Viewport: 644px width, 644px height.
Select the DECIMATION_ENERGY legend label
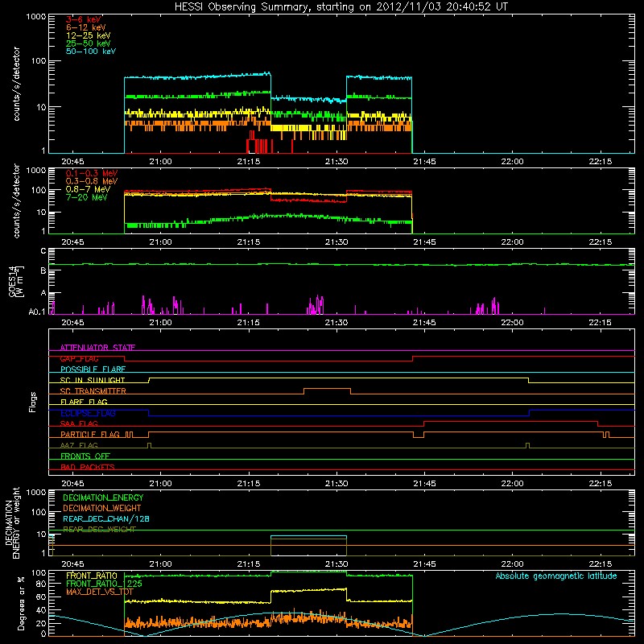coord(103,497)
